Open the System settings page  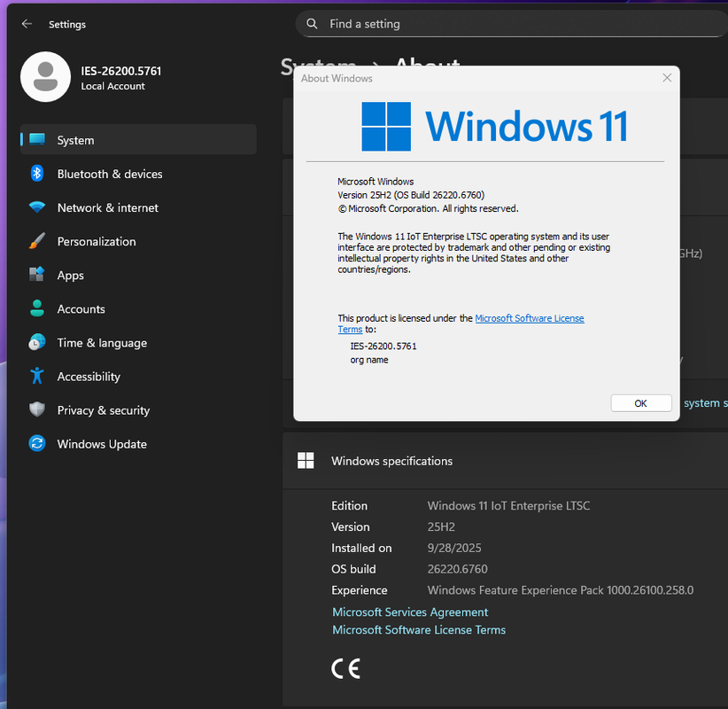click(x=138, y=139)
